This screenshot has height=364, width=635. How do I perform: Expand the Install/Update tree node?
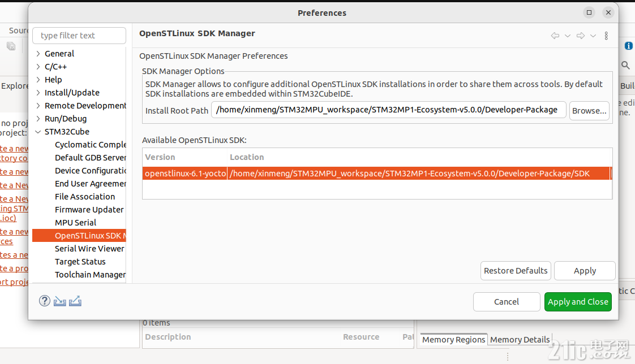(x=38, y=93)
